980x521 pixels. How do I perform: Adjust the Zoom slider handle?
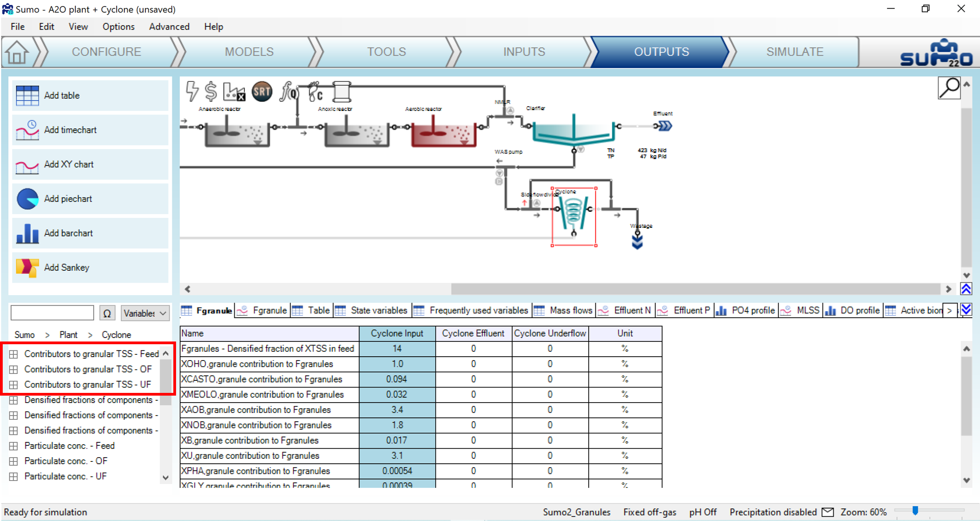[x=915, y=510]
